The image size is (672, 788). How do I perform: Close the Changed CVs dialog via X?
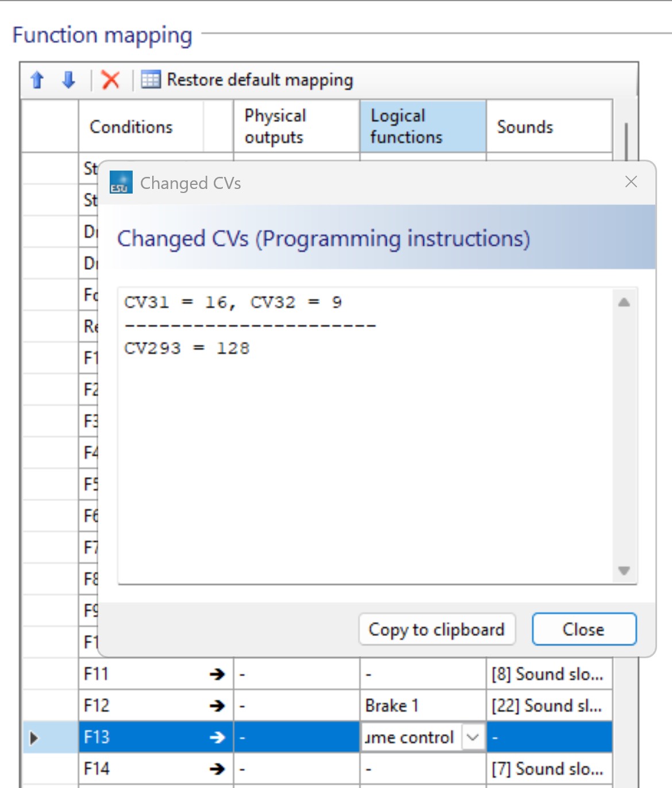[x=631, y=182]
